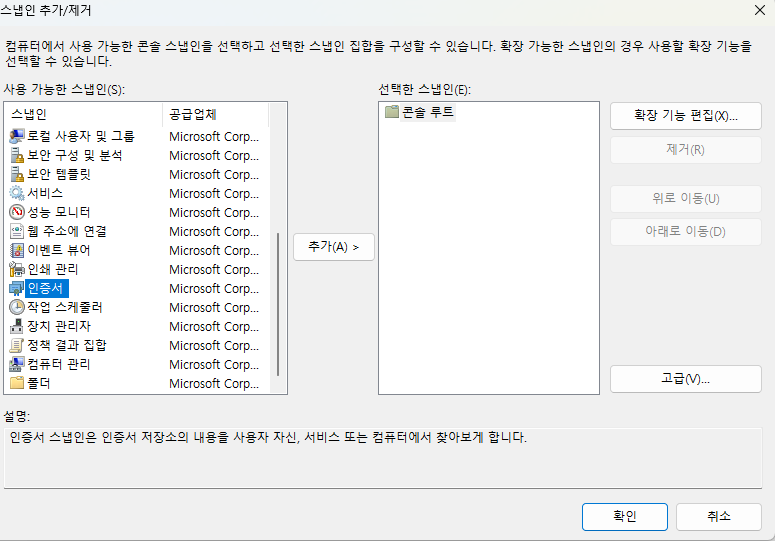Select the 폴더 snap-in entry
The image size is (775, 541).
coord(39,383)
